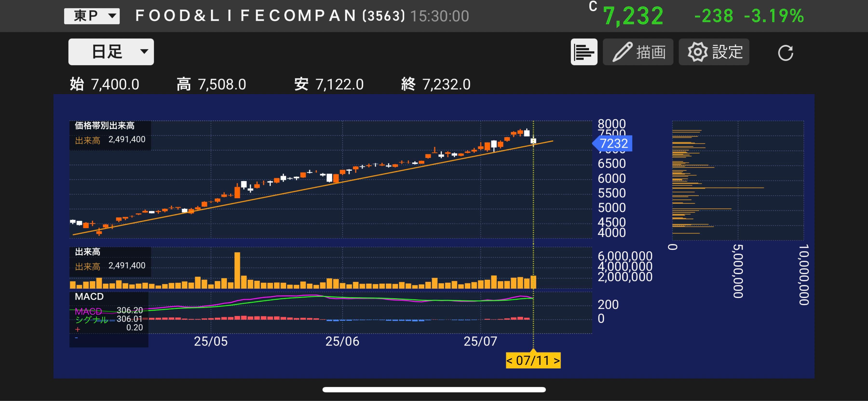Expand the 東P market selector
Viewport: 868px width, 401px height.
92,16
